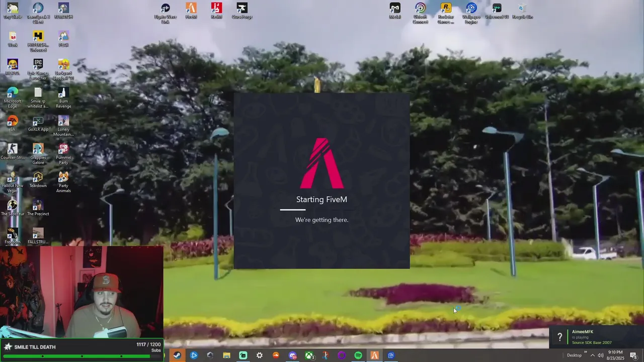The image size is (644, 362).
Task: Select the Recycle Bin icon
Action: click(x=522, y=11)
